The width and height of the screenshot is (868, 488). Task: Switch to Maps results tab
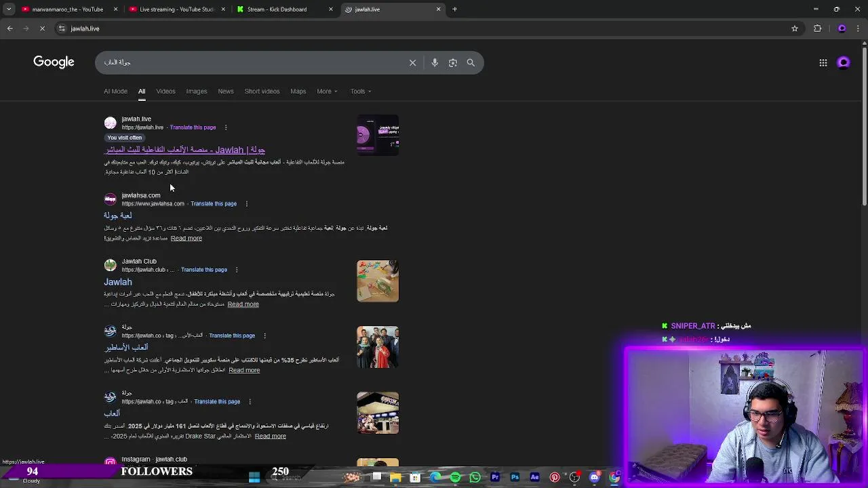298,91
